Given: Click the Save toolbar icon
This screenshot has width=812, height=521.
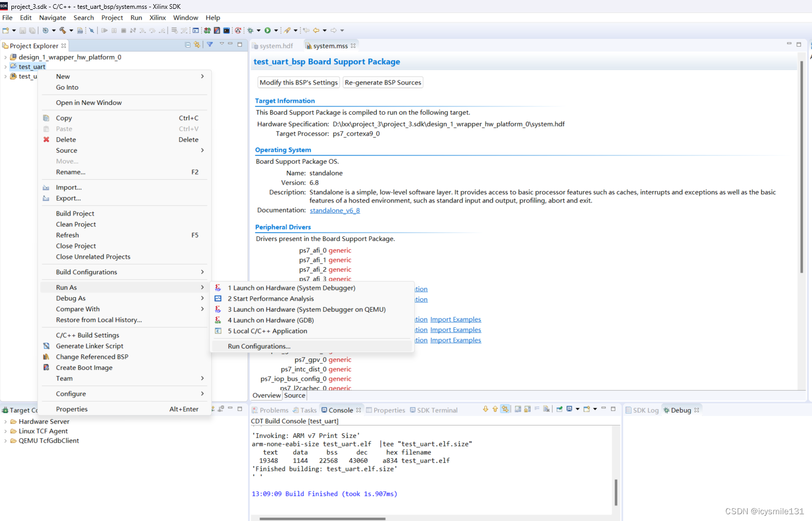Looking at the screenshot, I should 22,30.
